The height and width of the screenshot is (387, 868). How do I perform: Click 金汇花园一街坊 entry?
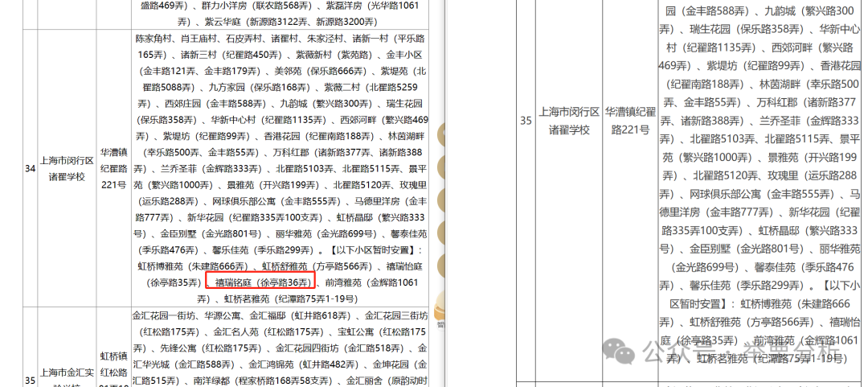coord(162,315)
